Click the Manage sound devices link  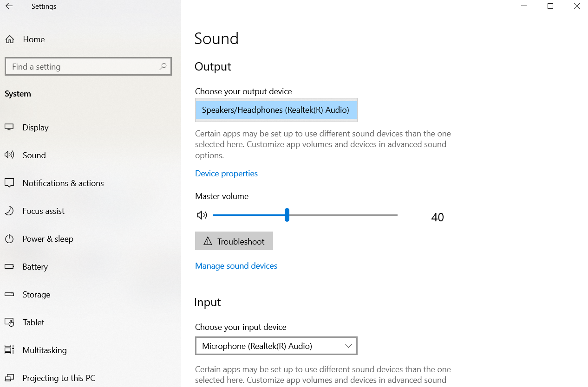(x=236, y=266)
